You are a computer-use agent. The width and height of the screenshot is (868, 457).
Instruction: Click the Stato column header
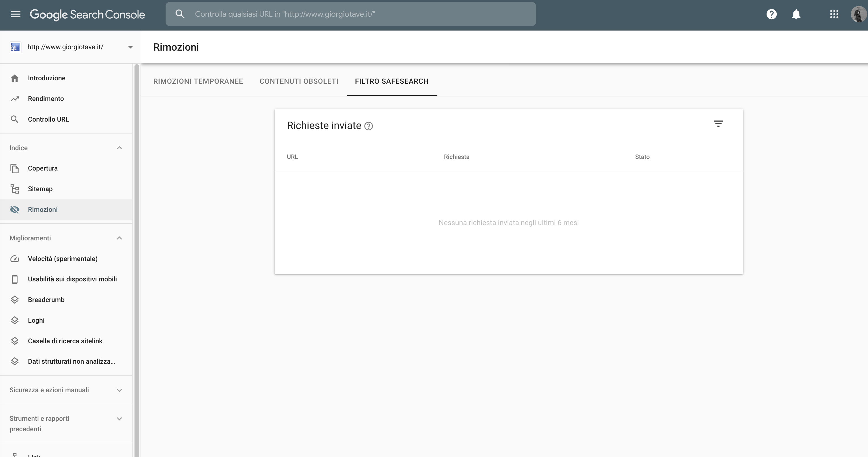[x=642, y=157]
